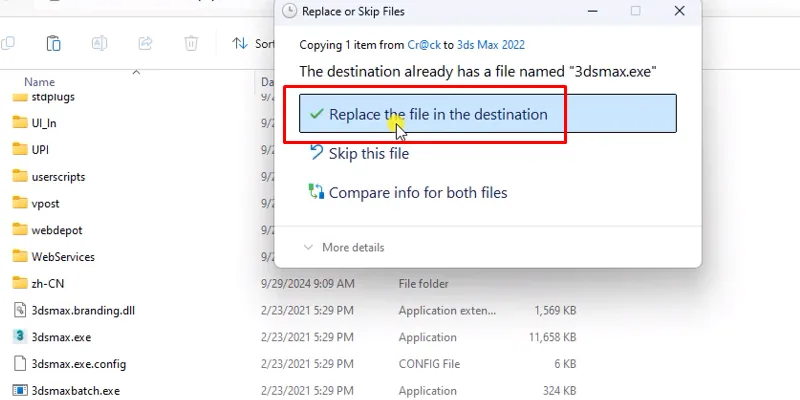Select the 3dsmax.exe application file icon
Image resolution: width=800 pixels, height=400 pixels.
pos(20,337)
